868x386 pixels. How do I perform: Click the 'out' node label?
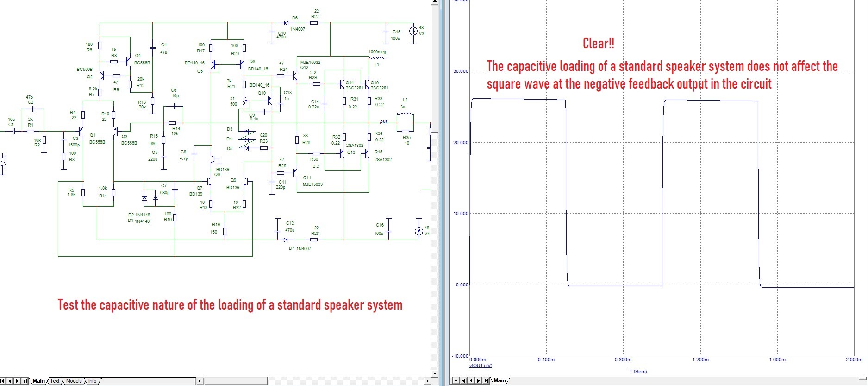(x=384, y=121)
